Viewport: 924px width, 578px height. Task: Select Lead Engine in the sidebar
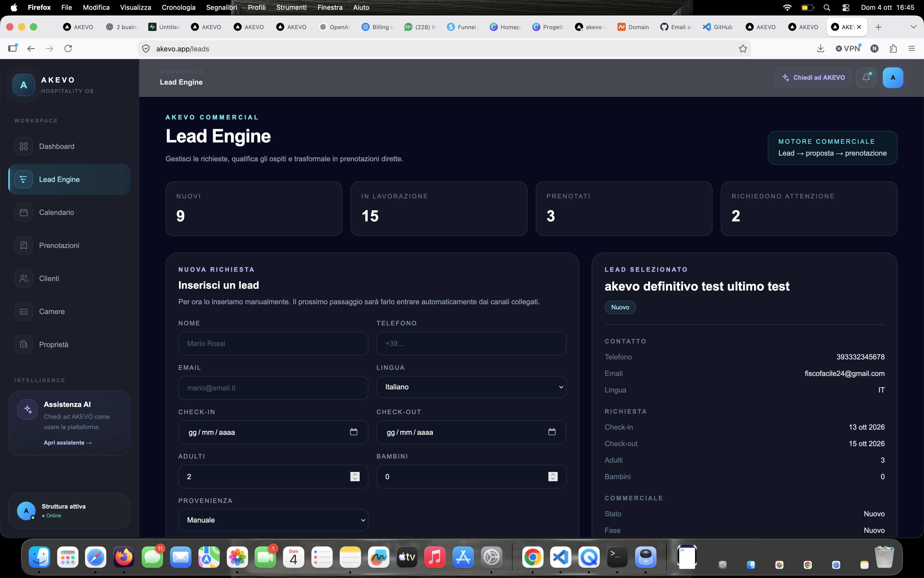point(69,179)
